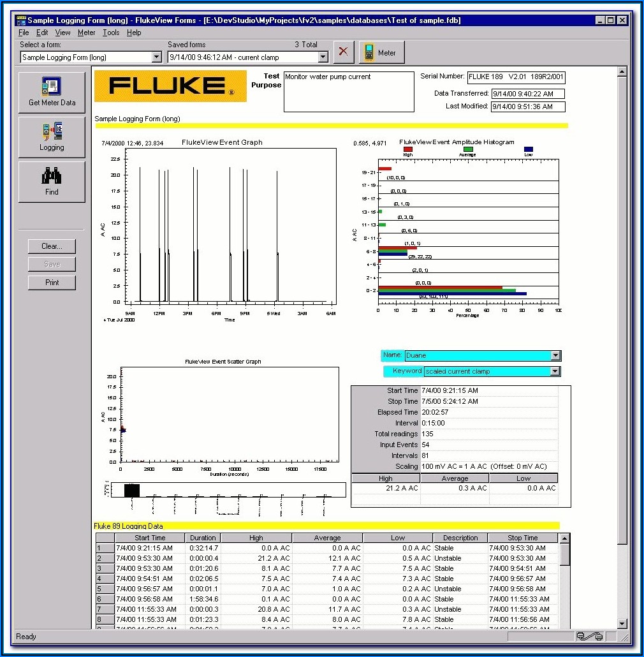Click the Print button
This screenshot has width=644, height=657.
point(52,283)
